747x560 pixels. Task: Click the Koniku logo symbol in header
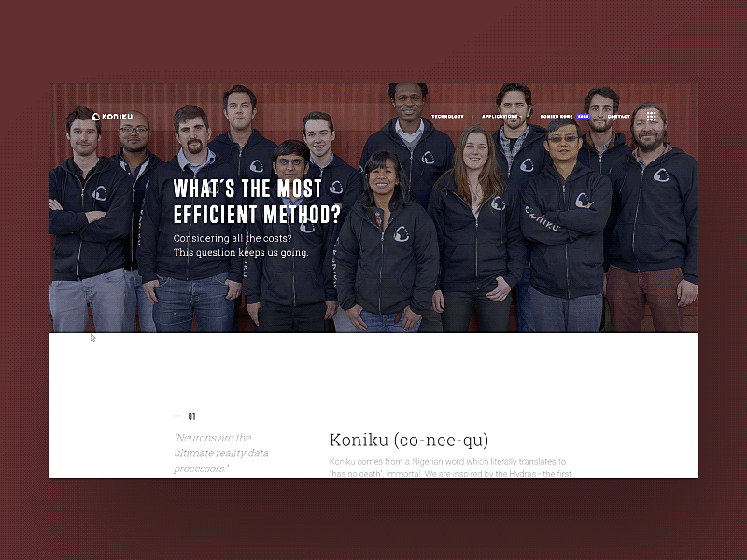coord(96,117)
